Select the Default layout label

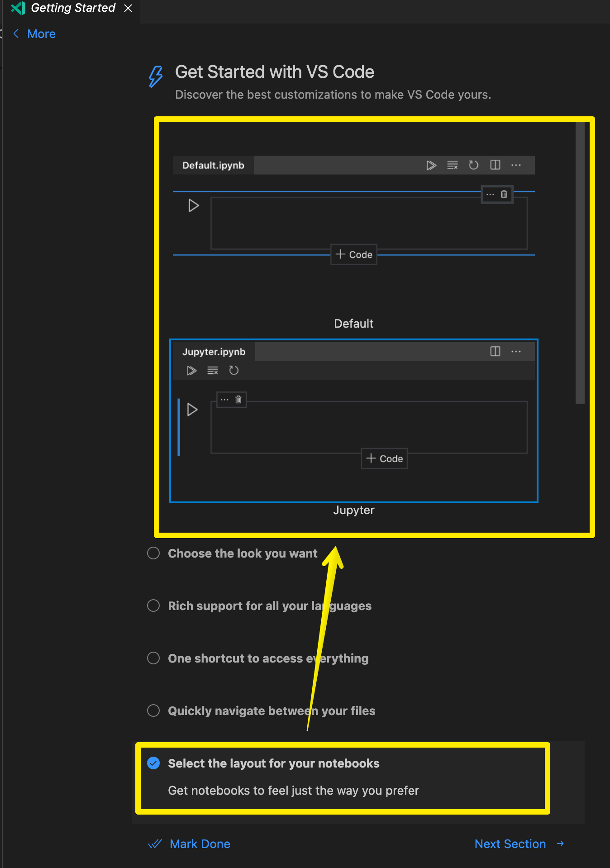click(353, 324)
